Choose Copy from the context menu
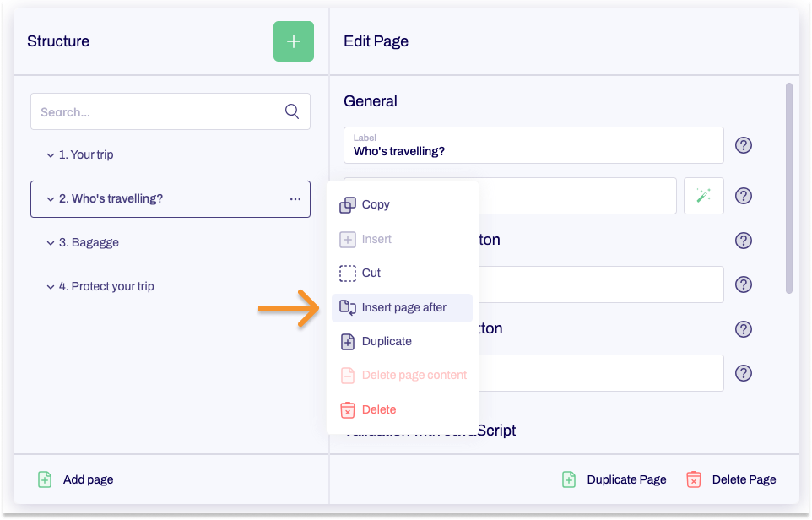The height and width of the screenshot is (520, 812). 402,204
